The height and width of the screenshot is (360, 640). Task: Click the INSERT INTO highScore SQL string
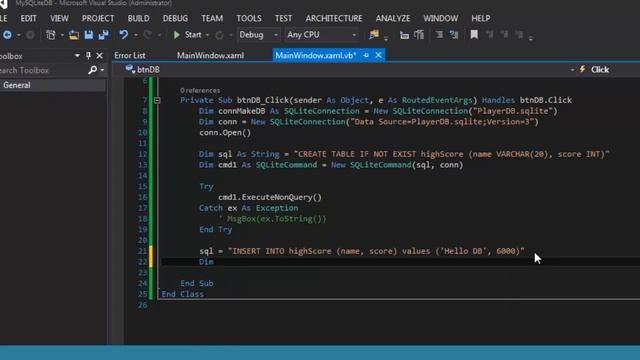pos(376,251)
